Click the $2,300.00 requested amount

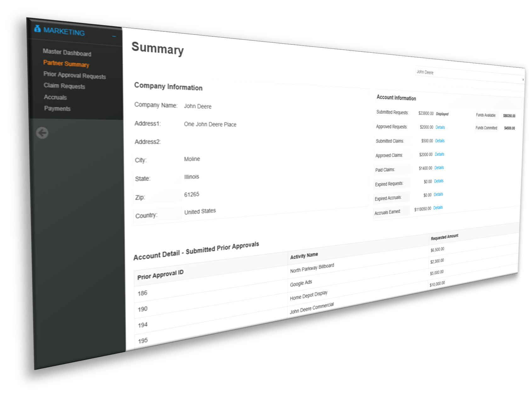tap(437, 261)
